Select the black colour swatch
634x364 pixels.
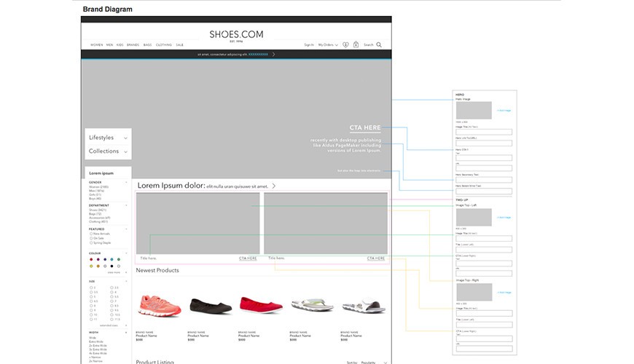pos(111,266)
